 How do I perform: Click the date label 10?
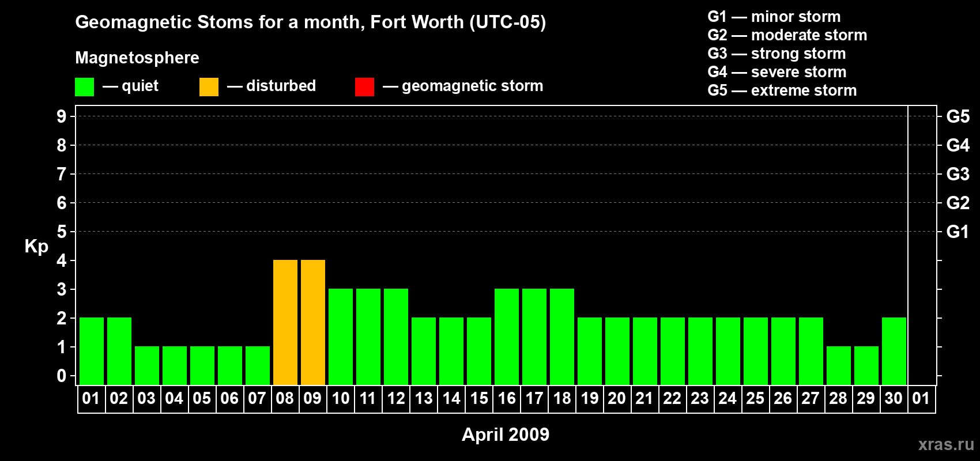[340, 398]
